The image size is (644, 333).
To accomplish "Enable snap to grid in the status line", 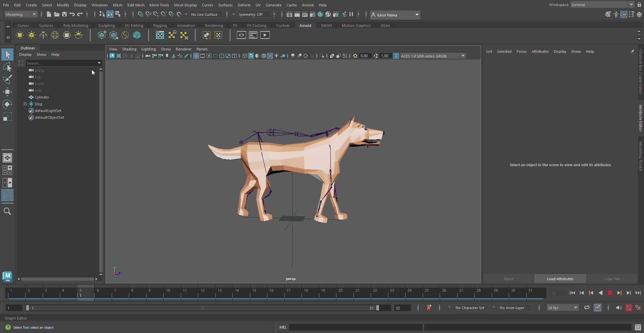I will (140, 14).
